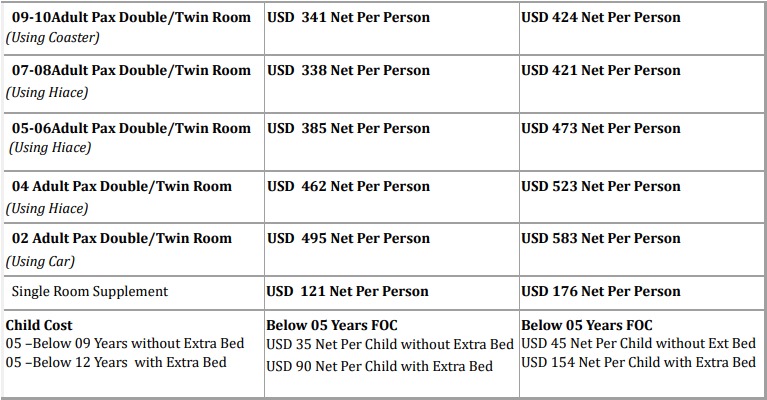Click the "07-08Adult Pax Double/Twin Room" label
The image size is (767, 400).
coord(131,70)
